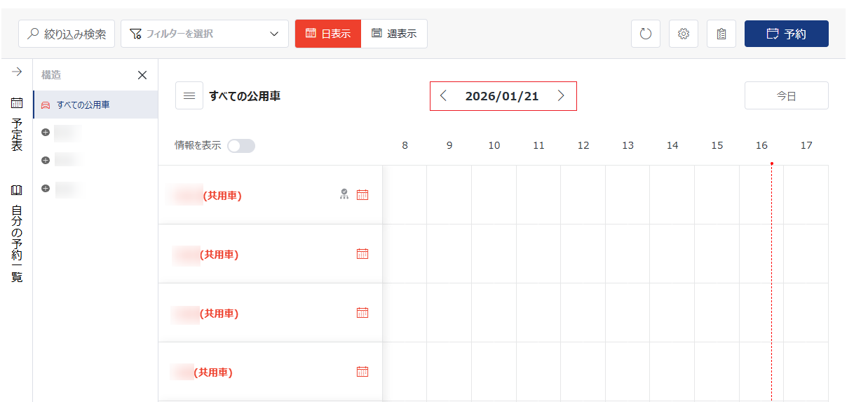The image size is (868, 402).
Task: Expand the sidebar with the arrow icon
Action: point(17,72)
